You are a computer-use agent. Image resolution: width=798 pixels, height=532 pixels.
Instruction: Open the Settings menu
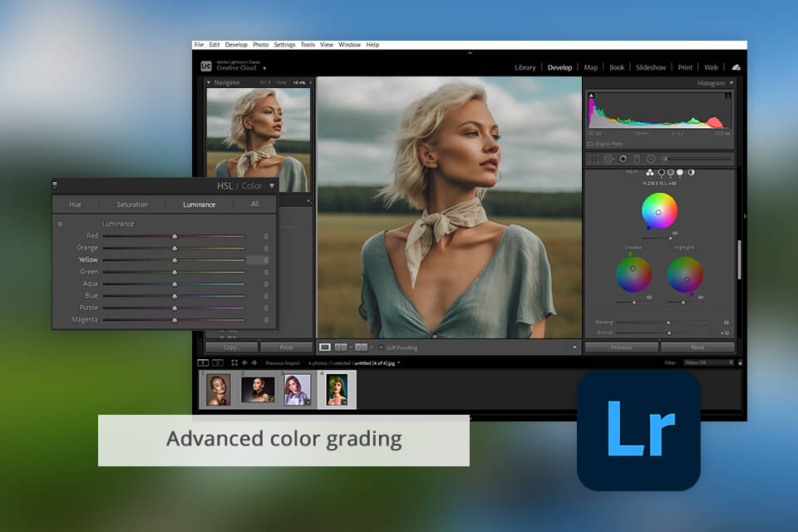pyautogui.click(x=284, y=45)
